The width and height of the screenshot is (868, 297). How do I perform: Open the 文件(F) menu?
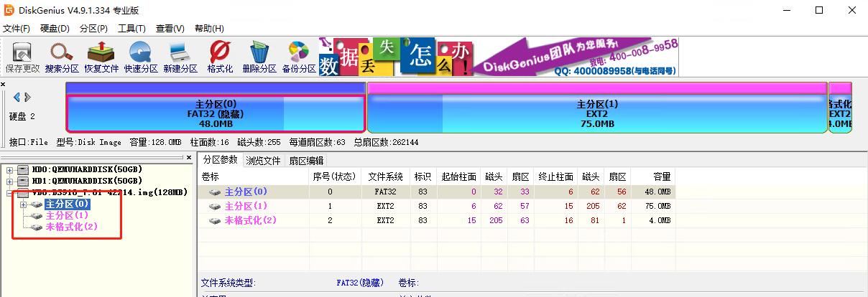[x=17, y=29]
